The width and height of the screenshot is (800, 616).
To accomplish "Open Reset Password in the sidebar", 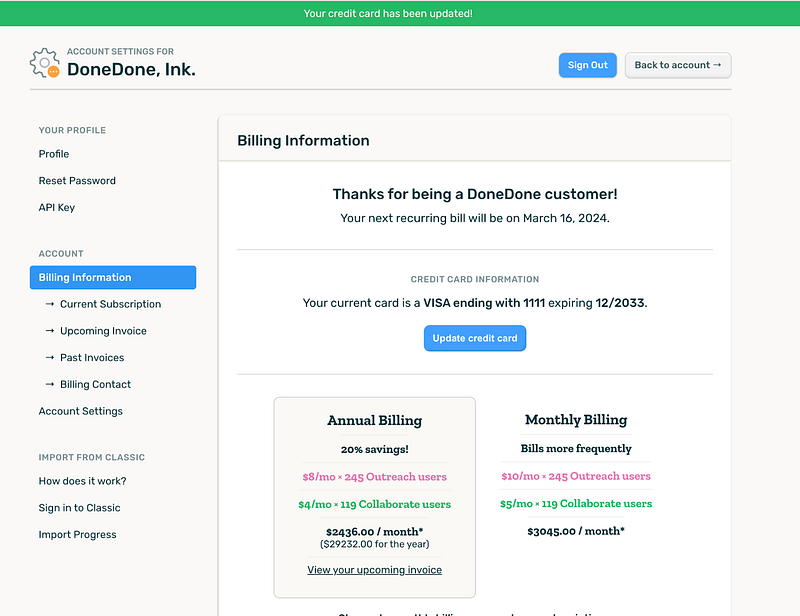I will coord(77,181).
